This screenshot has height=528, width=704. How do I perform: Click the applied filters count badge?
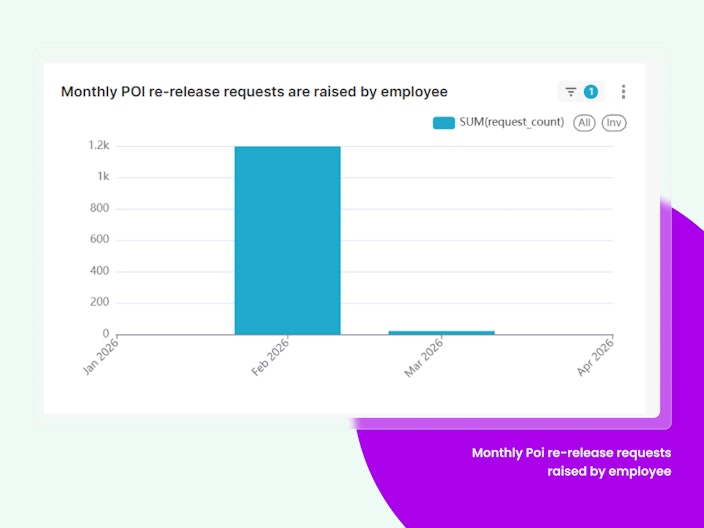(x=591, y=92)
